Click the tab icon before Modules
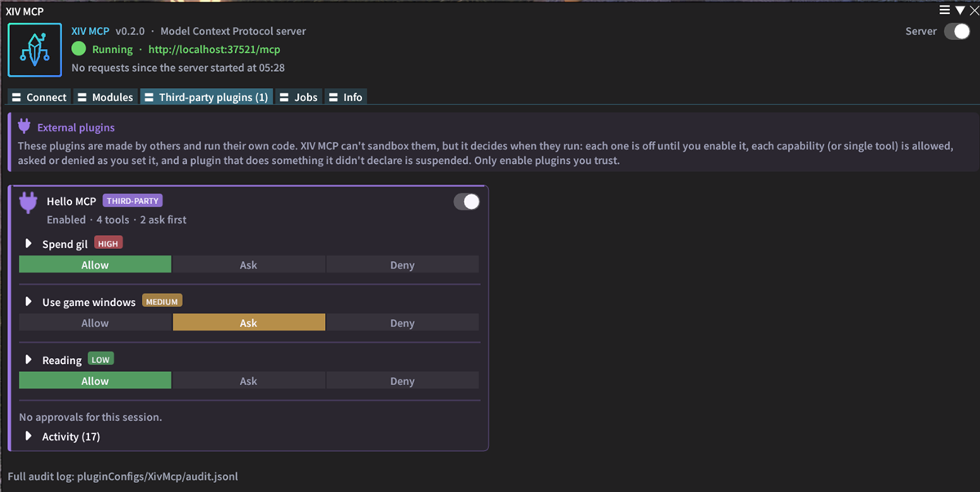Image resolution: width=980 pixels, height=492 pixels. (x=82, y=97)
